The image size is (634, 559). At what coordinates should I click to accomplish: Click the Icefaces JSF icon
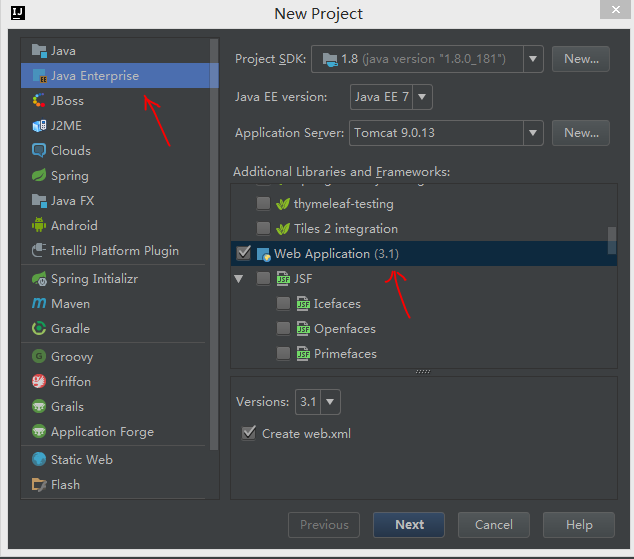[x=303, y=304]
